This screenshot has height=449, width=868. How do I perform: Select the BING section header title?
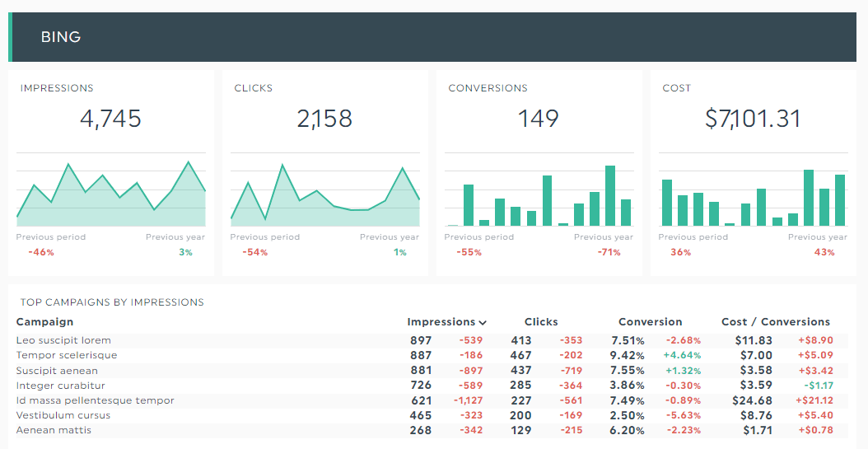(x=61, y=37)
